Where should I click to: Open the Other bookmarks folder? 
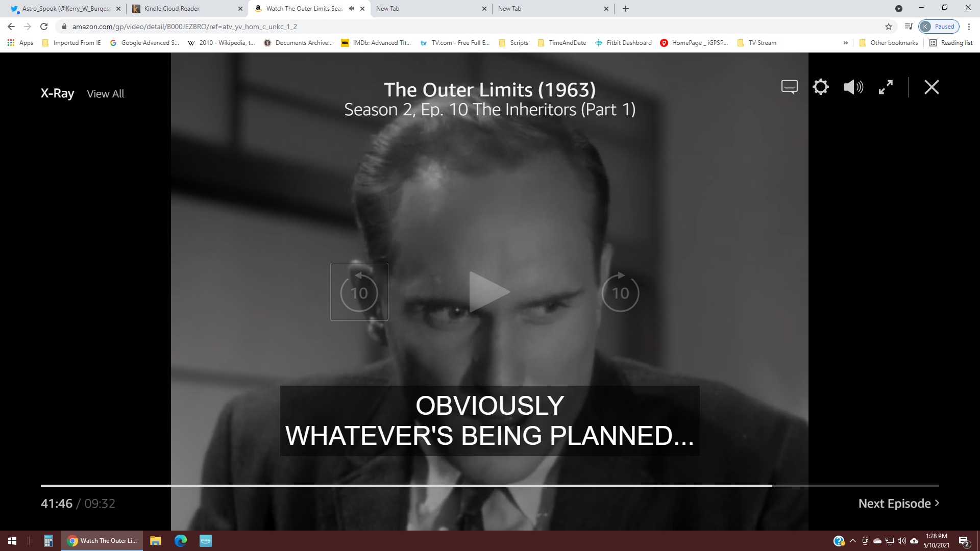[889, 43]
